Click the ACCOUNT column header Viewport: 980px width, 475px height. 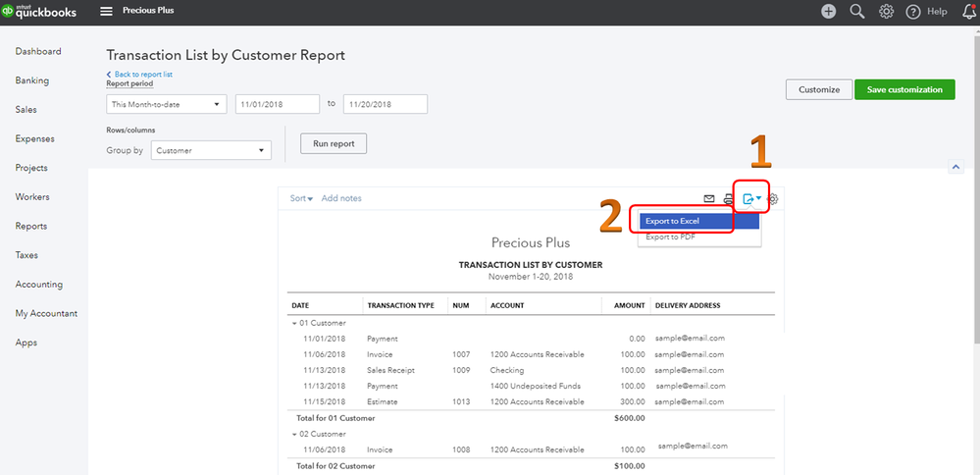507,305
